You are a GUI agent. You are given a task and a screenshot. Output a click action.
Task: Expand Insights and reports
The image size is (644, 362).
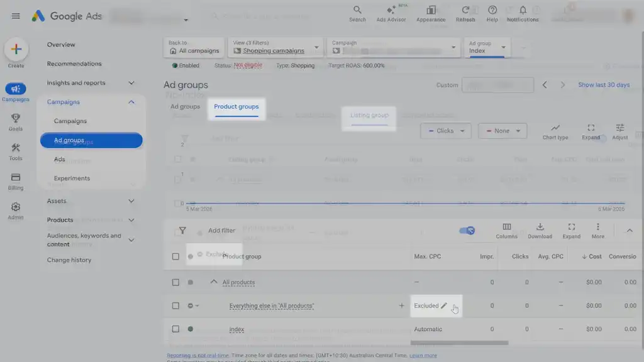[131, 83]
